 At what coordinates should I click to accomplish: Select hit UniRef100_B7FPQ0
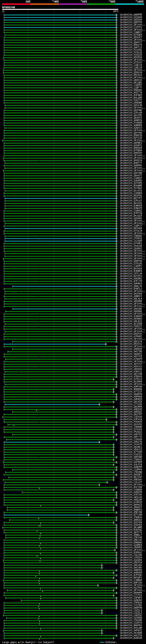[131, 575]
